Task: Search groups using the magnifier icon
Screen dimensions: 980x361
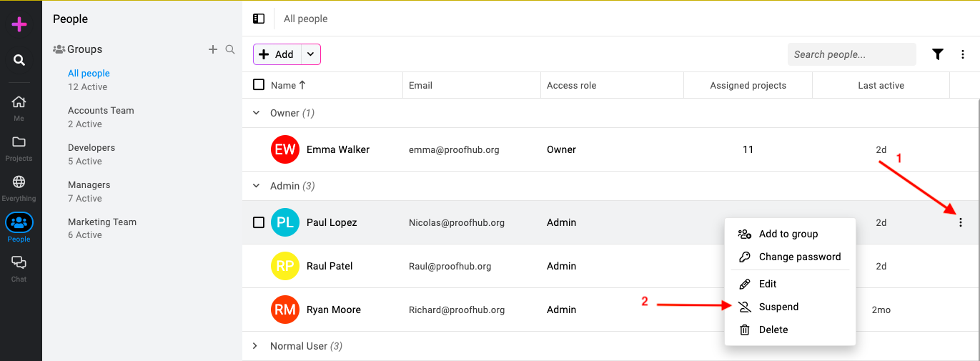Action: (x=230, y=49)
